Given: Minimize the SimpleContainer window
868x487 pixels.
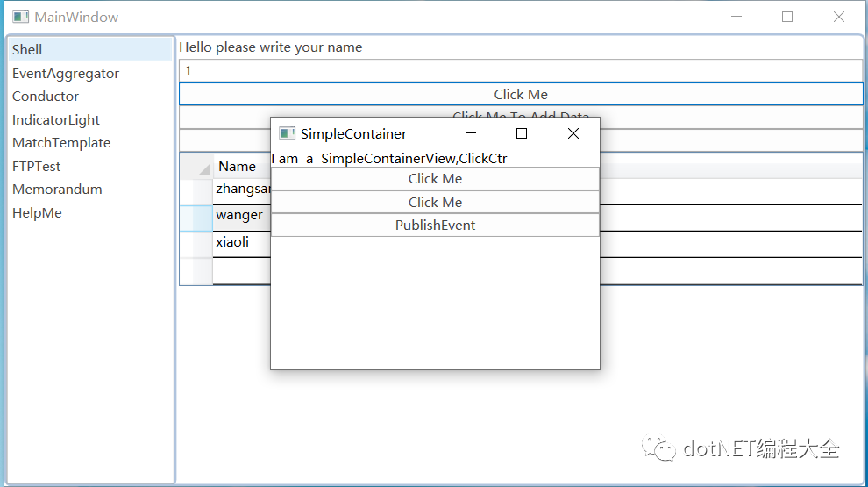Looking at the screenshot, I should 471,133.
